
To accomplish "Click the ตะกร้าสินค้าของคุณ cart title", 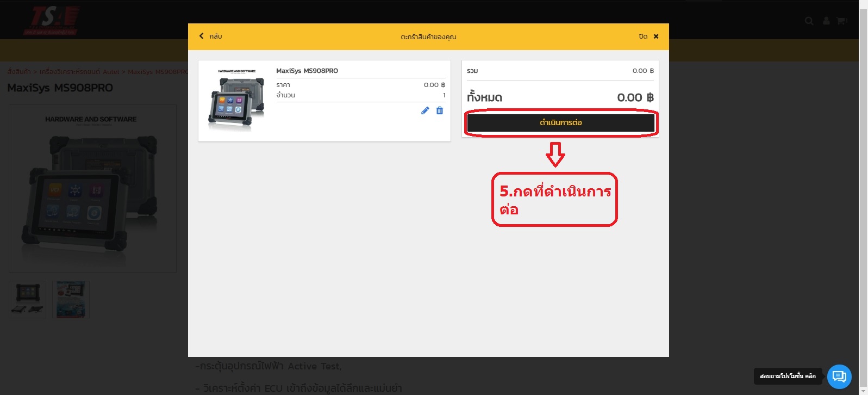I will coord(428,37).
